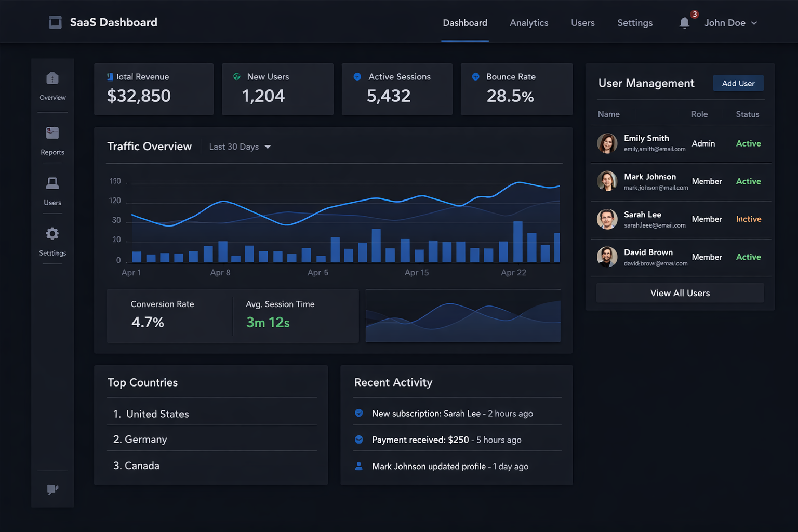Click Sarah Lee's Inactive status label
Viewport: 798px width, 532px height.
pyautogui.click(x=748, y=219)
